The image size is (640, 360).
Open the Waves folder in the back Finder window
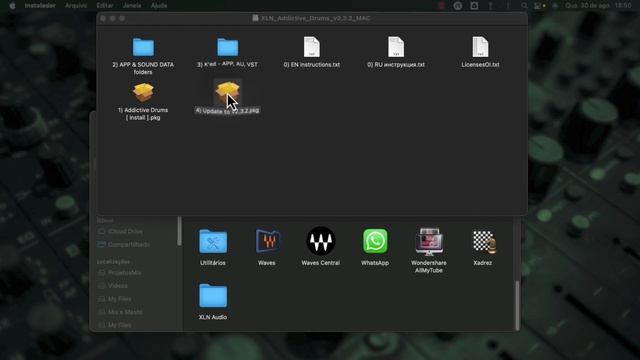(267, 241)
